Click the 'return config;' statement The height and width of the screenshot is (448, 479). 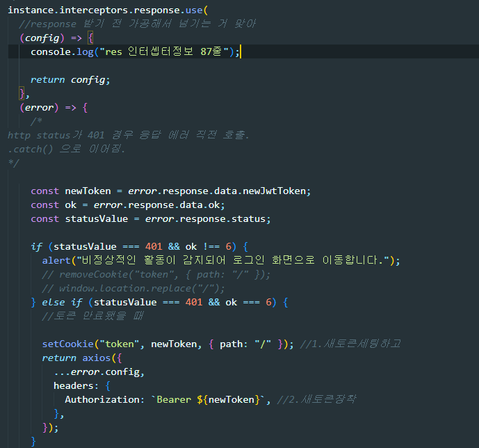point(70,80)
